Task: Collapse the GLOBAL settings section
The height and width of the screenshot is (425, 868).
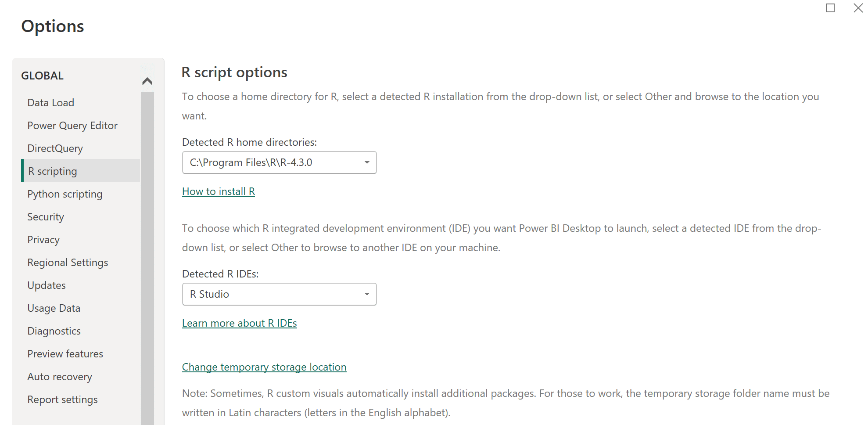Action: point(147,81)
